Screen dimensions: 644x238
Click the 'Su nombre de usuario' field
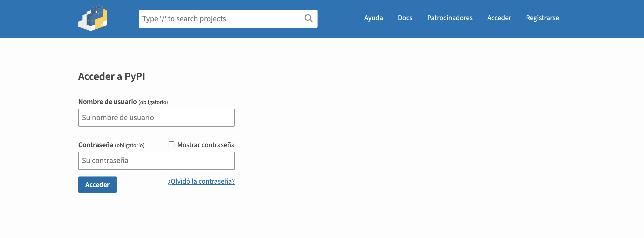156,117
